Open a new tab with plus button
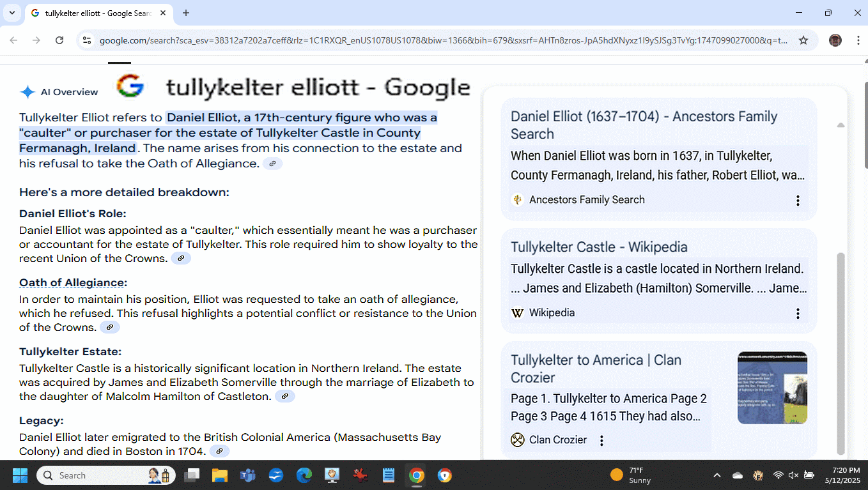The image size is (868, 490). pyautogui.click(x=186, y=13)
